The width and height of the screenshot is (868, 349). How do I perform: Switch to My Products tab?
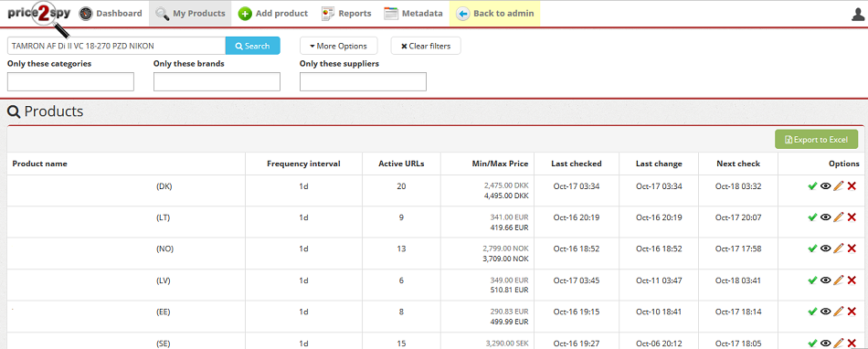click(x=190, y=14)
